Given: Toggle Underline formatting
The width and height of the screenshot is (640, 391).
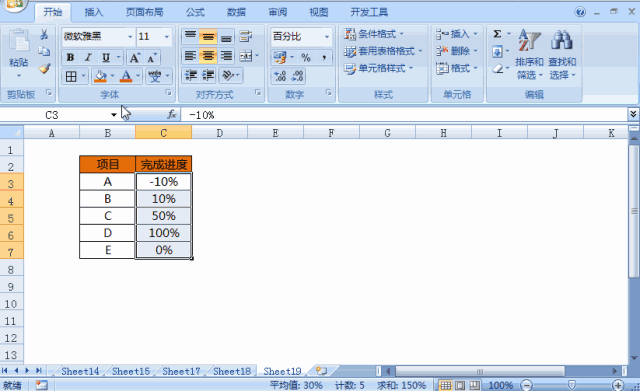Looking at the screenshot, I should pyautogui.click(x=106, y=58).
